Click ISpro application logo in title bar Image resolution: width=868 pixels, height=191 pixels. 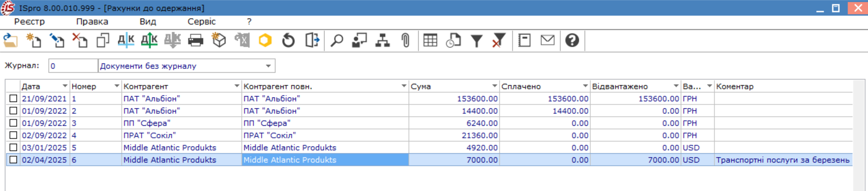pos(8,8)
